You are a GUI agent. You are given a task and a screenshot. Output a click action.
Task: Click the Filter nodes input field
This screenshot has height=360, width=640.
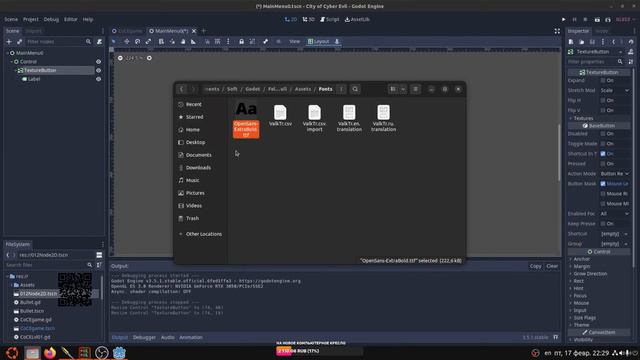pos(58,42)
